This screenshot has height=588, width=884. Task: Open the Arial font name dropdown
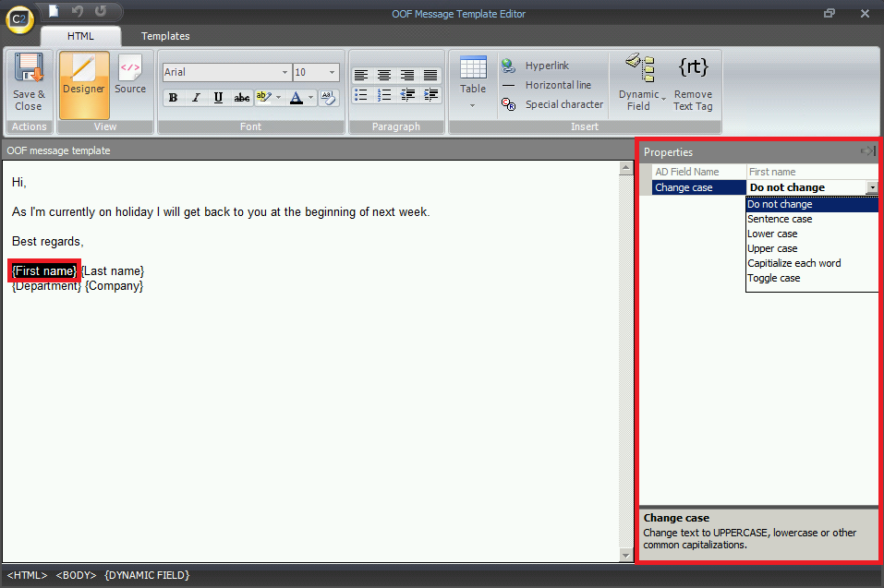[285, 72]
